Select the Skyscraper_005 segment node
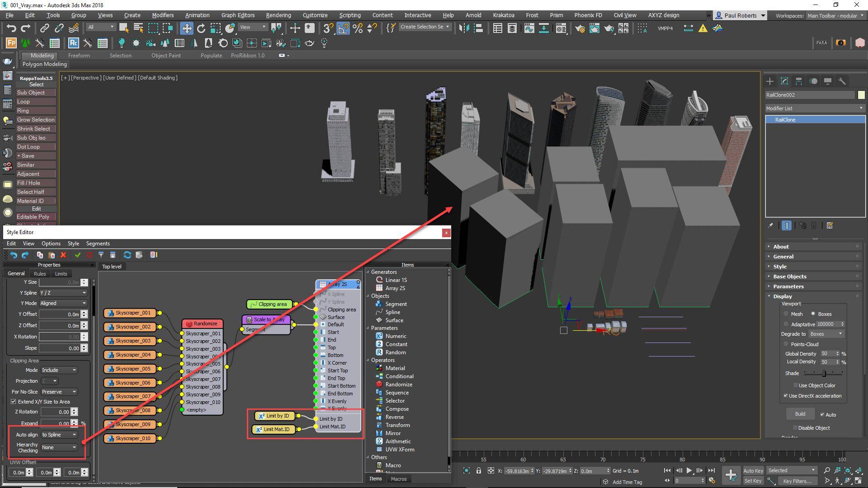 pos(130,369)
